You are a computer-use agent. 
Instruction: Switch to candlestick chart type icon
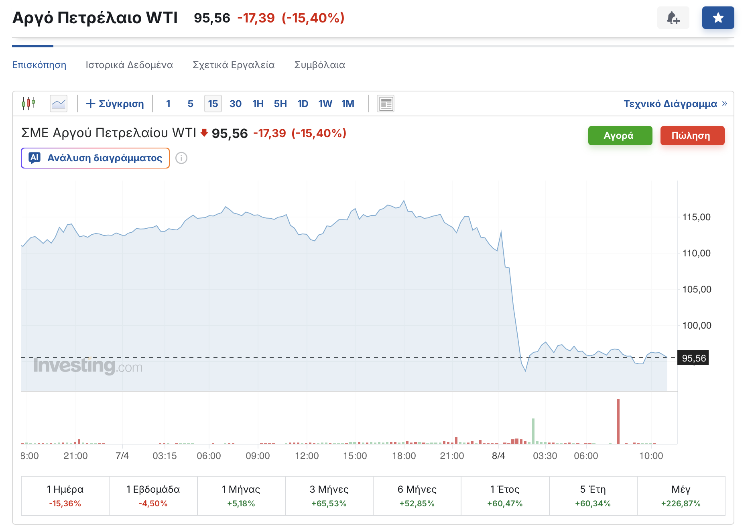(28, 104)
